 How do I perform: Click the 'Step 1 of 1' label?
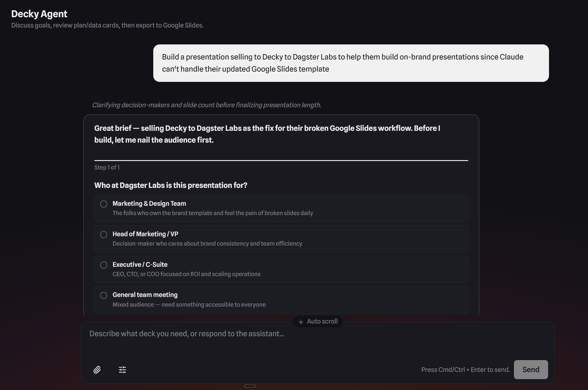click(107, 168)
